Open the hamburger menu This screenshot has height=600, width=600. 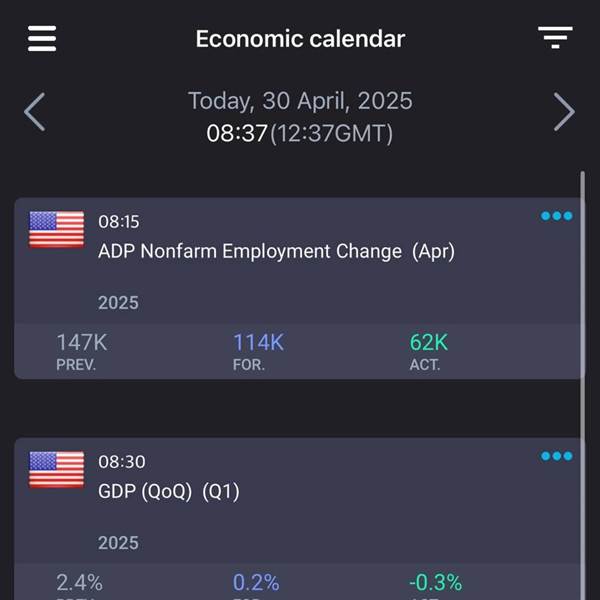[42, 38]
